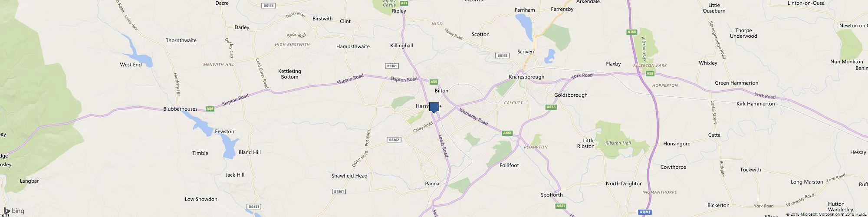Click the A1(M) motorway shield
The height and width of the screenshot is (217, 868).
(644, 212)
